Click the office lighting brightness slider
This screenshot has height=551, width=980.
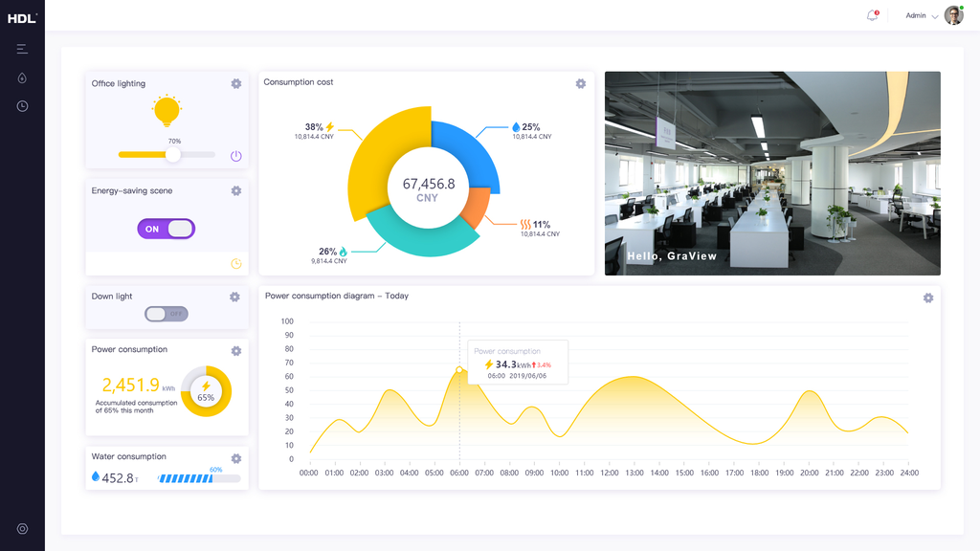167,154
